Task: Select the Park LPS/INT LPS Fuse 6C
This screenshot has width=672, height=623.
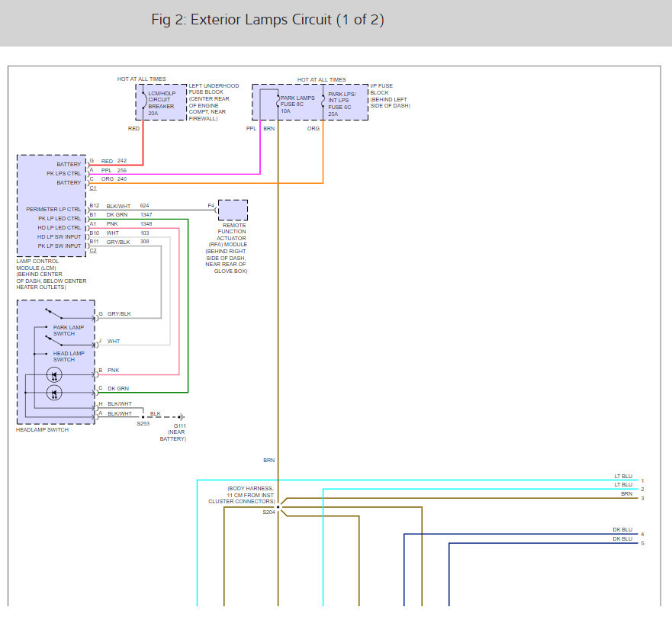Action: pyautogui.click(x=323, y=101)
